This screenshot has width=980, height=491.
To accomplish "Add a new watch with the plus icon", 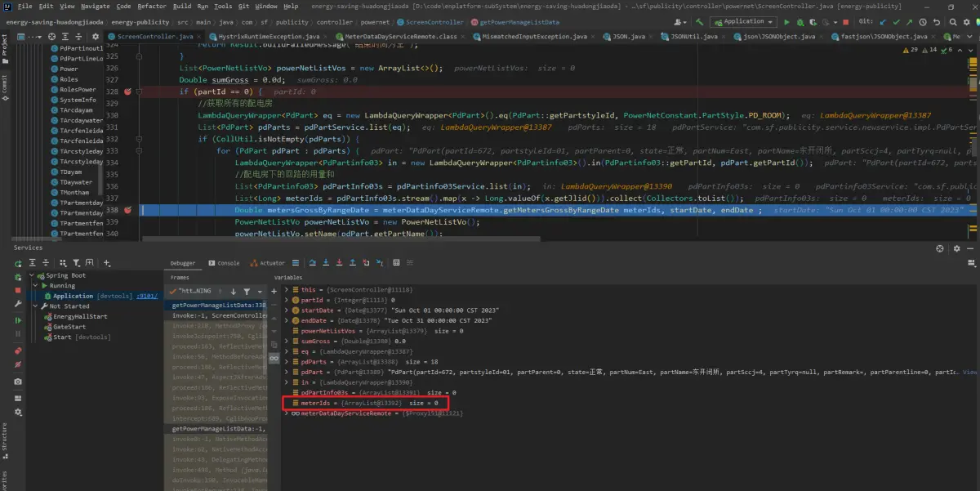I will coord(274,291).
